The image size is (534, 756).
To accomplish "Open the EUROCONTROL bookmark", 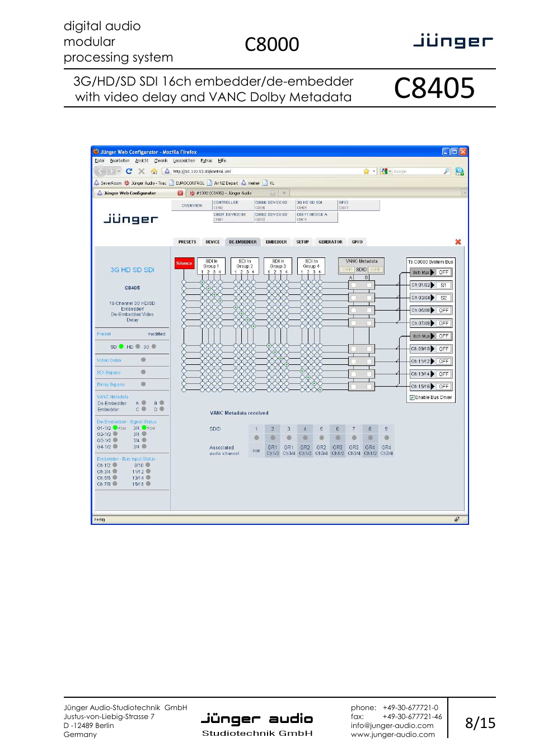I will coord(187,183).
